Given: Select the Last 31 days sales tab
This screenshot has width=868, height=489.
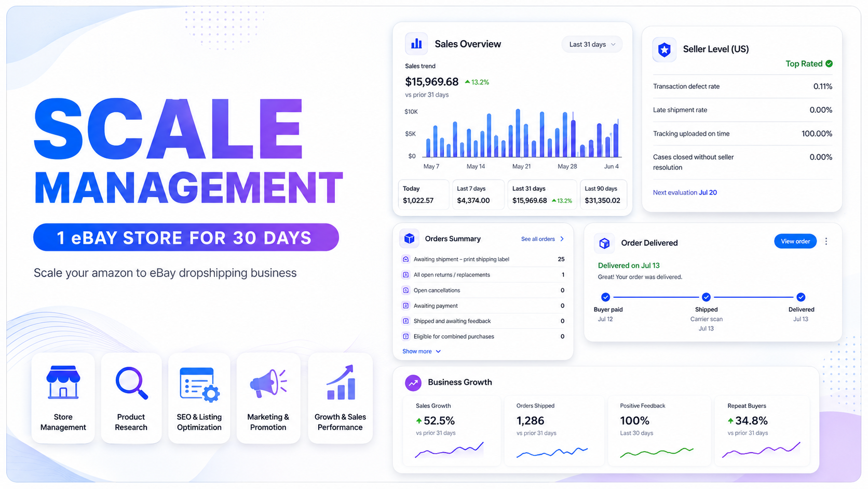Looking at the screenshot, I should pos(542,195).
